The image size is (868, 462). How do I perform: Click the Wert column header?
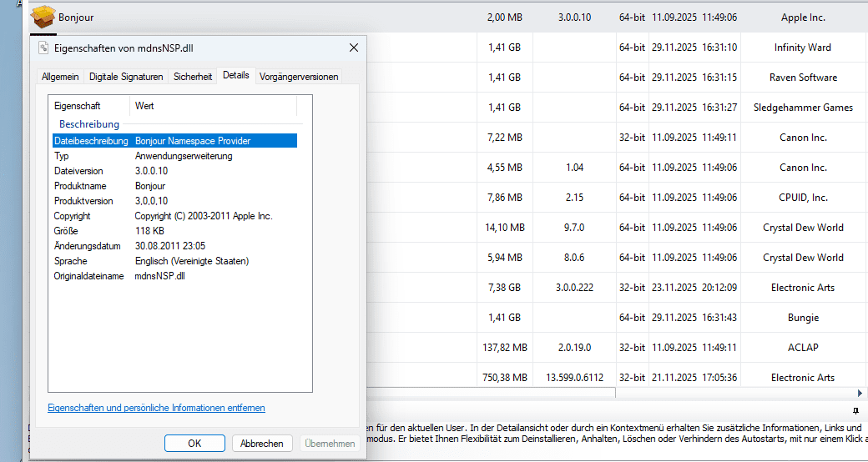(214, 106)
